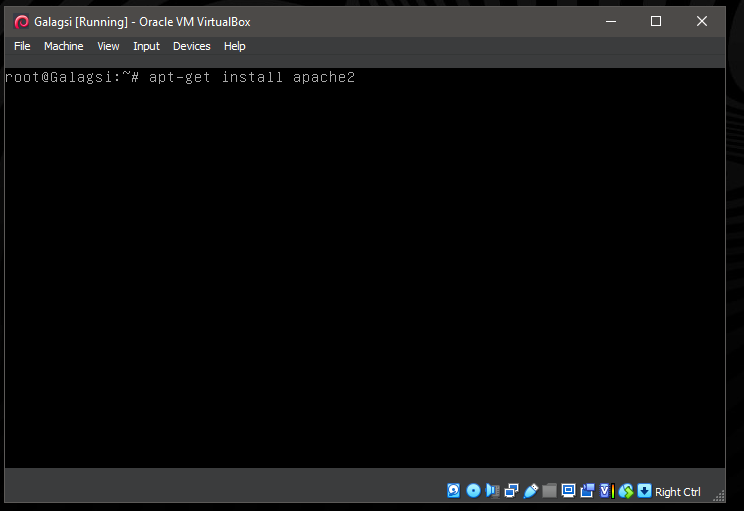Open the View menu
The width and height of the screenshot is (744, 511).
(108, 46)
